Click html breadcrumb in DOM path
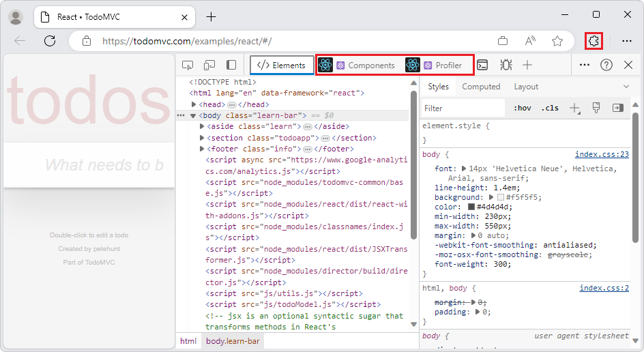The image size is (644, 352). tap(188, 341)
